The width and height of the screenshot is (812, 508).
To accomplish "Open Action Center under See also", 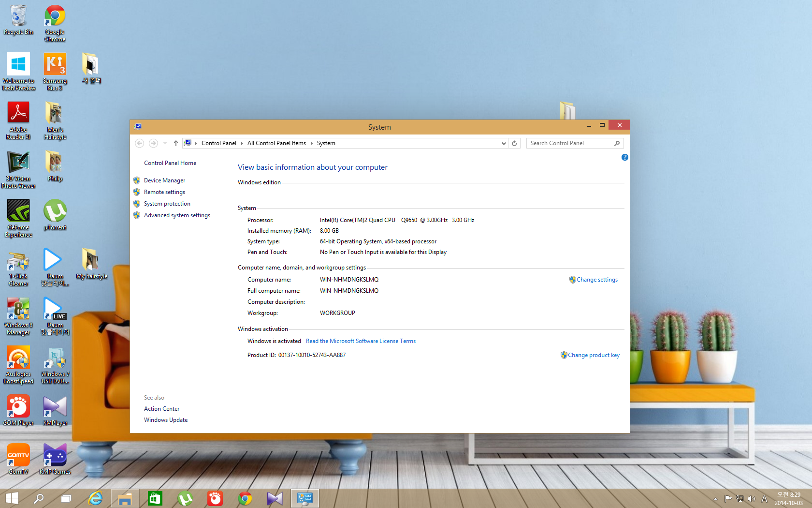I will coord(161,409).
